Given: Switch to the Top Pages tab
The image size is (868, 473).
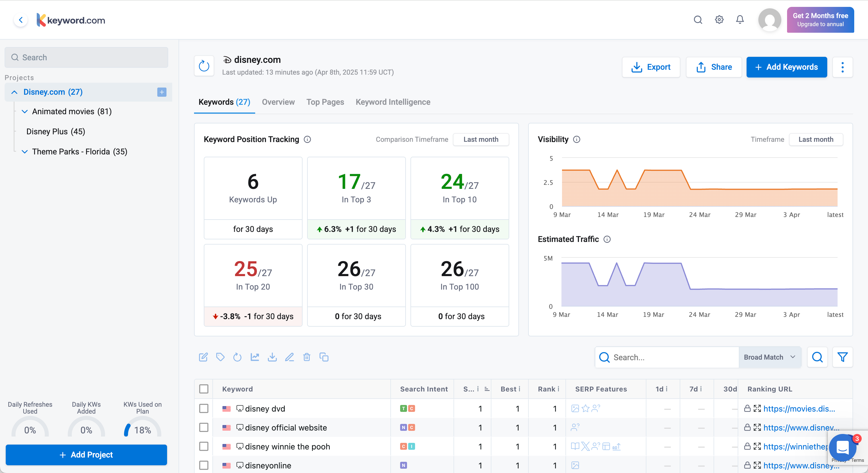Looking at the screenshot, I should 325,102.
